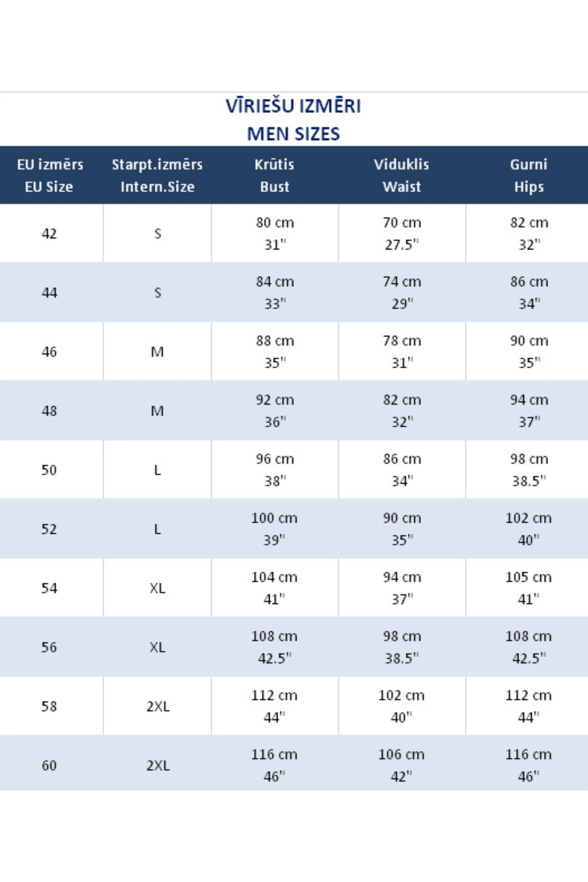Image resolution: width=588 pixels, height=882 pixels.
Task: Click the waist cell for EU size 48
Action: coord(402,411)
